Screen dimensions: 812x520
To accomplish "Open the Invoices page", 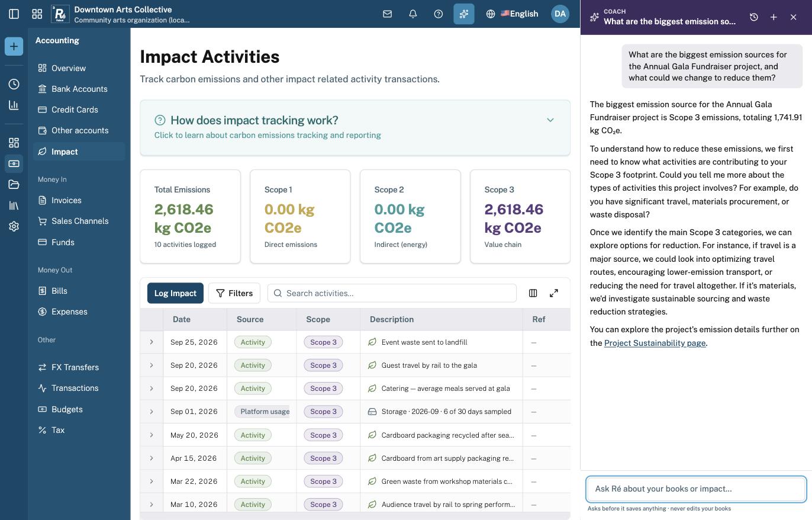I will [x=79, y=200].
